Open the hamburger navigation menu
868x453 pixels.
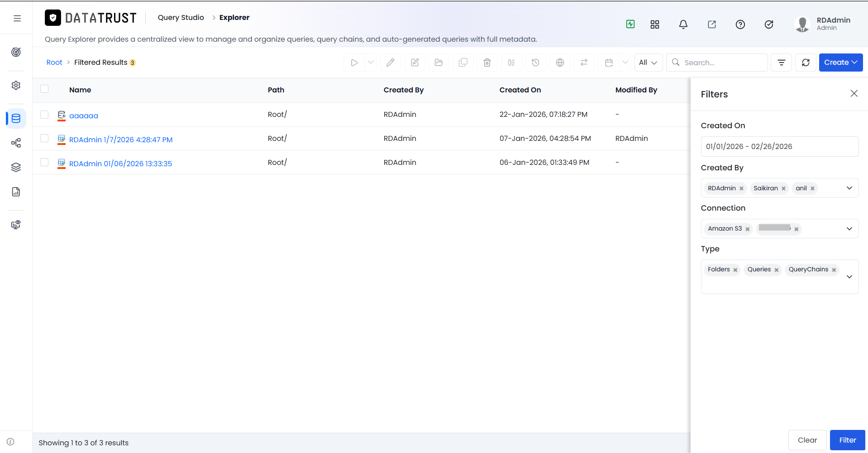click(17, 18)
